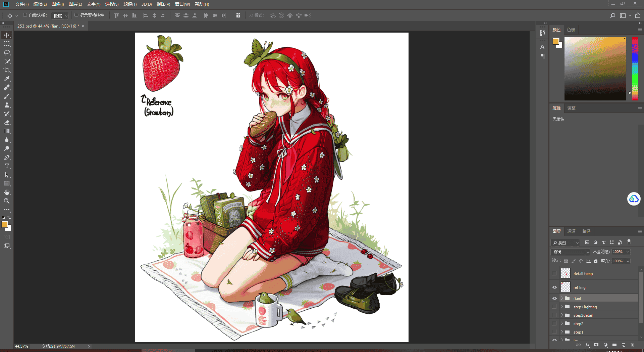This screenshot has width=644, height=352.
Task: Select the Rectangular Marquee tool
Action: pos(7,44)
